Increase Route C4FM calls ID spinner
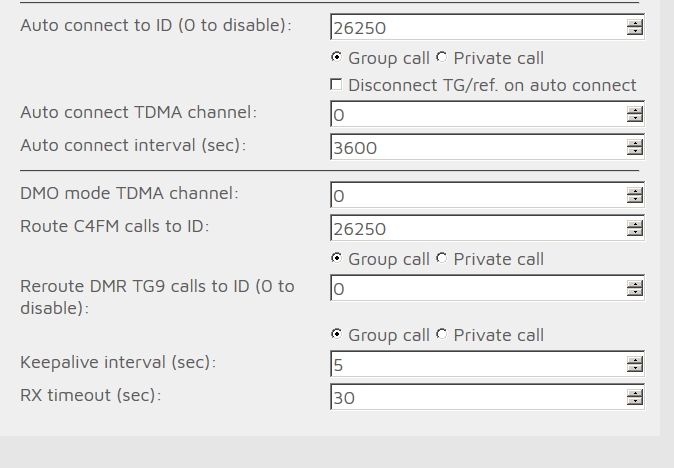This screenshot has height=468, width=674. (x=634, y=224)
